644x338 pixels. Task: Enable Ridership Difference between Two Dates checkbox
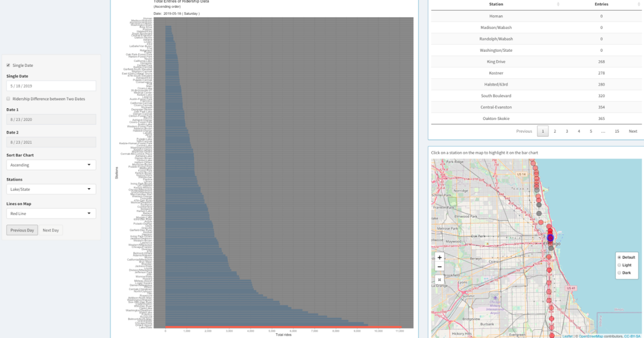[8, 98]
